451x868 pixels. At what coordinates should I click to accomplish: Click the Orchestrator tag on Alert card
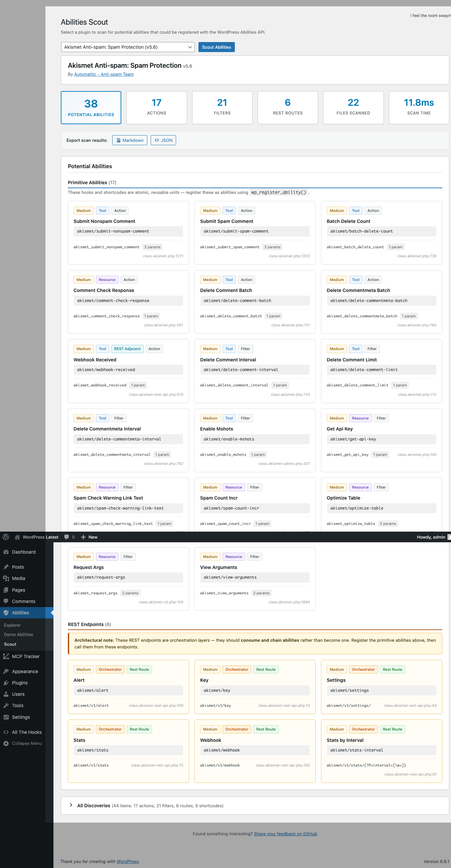(110, 669)
